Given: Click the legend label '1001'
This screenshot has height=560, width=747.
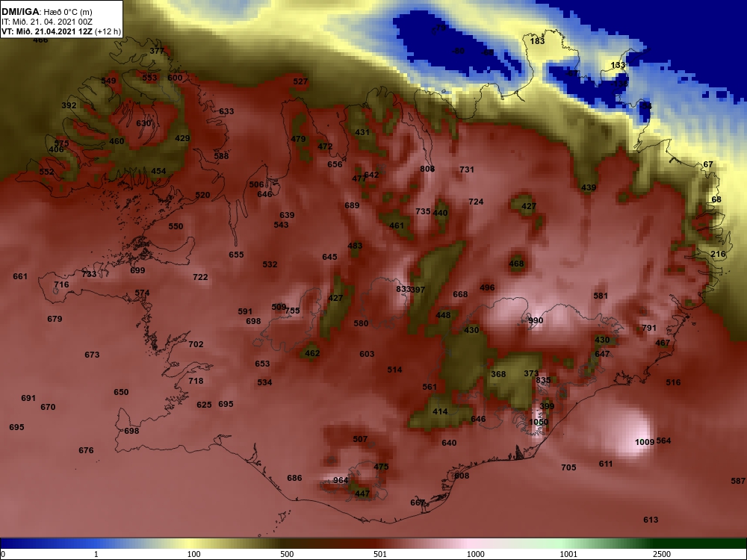Looking at the screenshot, I should 568,554.
